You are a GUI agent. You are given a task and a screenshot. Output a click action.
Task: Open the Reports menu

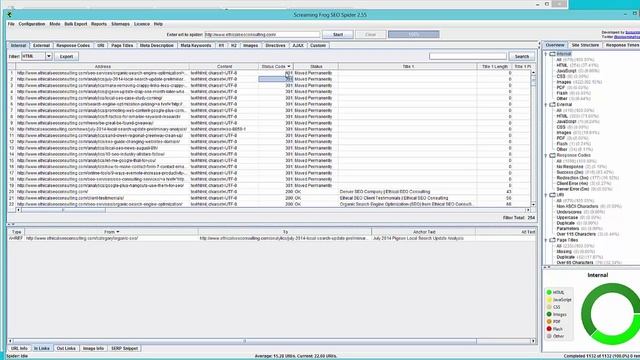(x=99, y=24)
